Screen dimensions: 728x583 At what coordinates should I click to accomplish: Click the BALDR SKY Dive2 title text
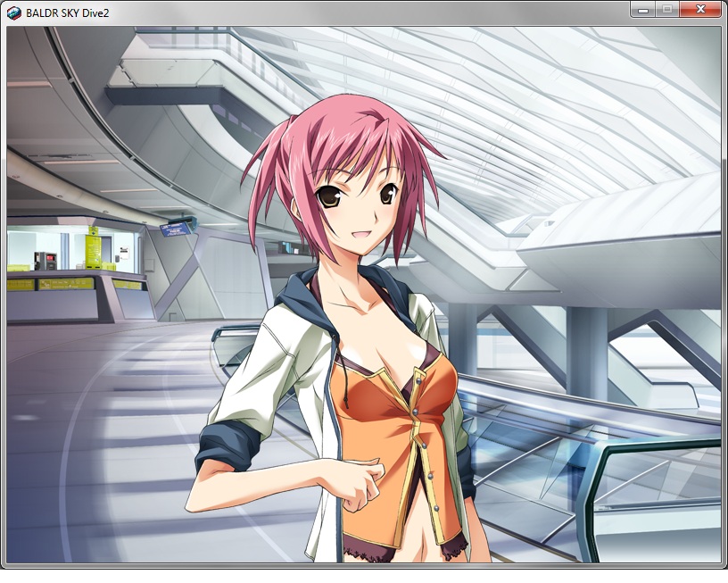click(67, 13)
